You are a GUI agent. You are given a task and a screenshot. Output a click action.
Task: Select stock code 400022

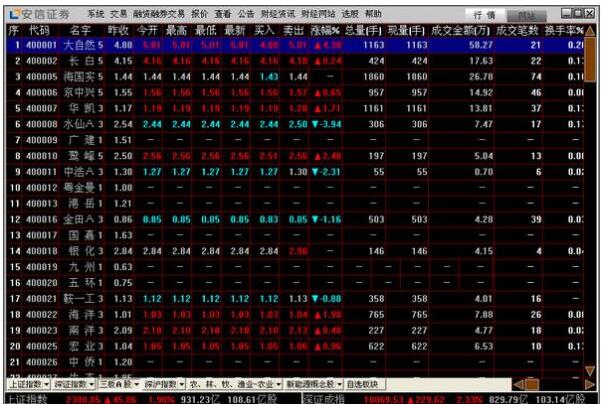point(41,315)
